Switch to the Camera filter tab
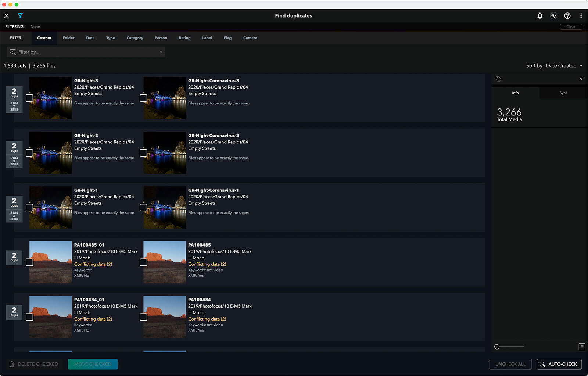This screenshot has width=588, height=376. click(x=250, y=38)
